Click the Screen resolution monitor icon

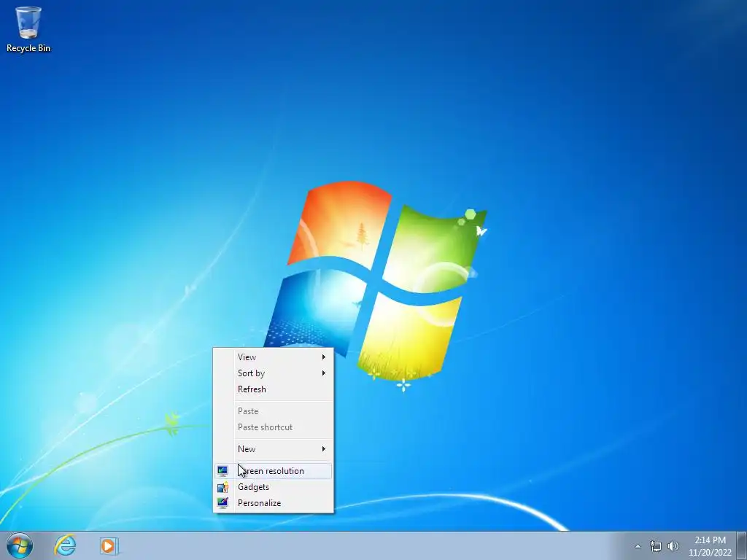222,471
